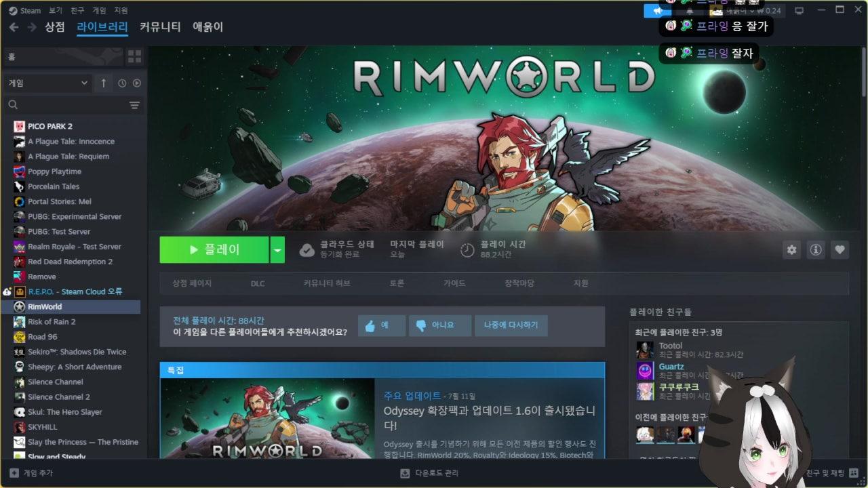Open advanced filter icon beside search
This screenshot has width=868, height=488.
coord(135,105)
